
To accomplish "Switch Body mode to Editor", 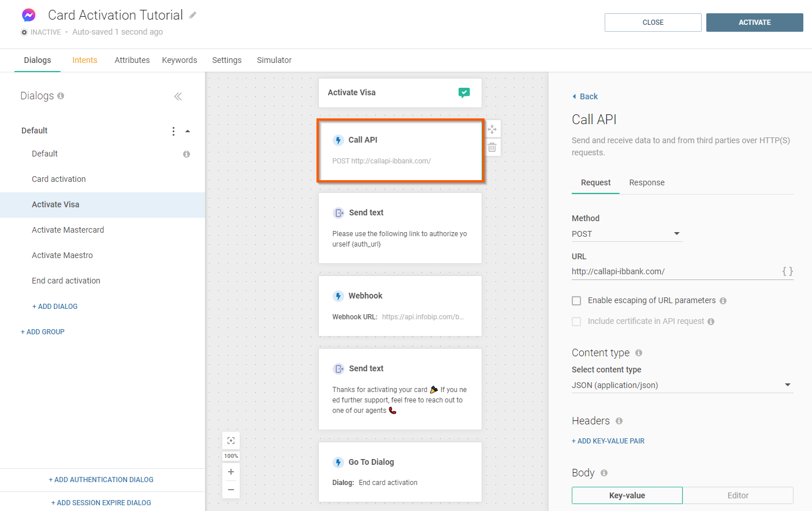I will click(737, 495).
